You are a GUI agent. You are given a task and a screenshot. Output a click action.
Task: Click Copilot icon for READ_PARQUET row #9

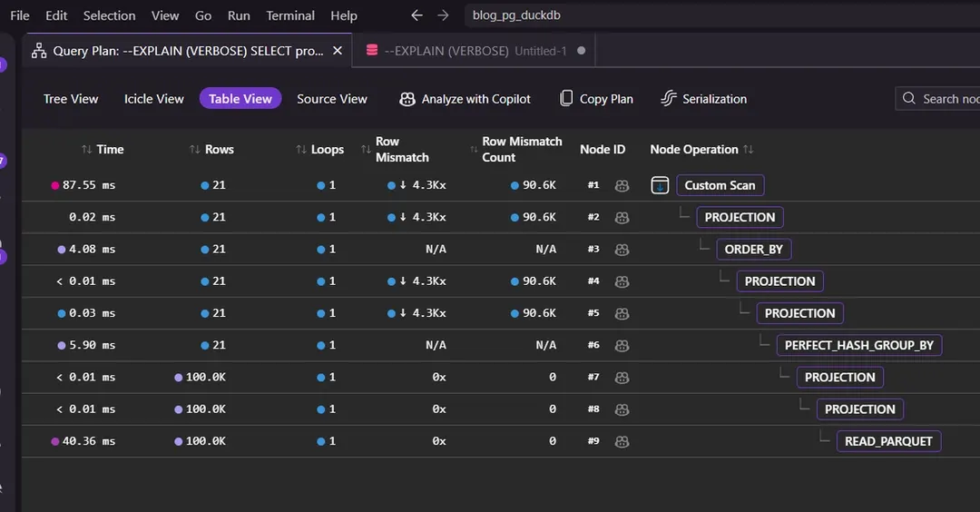[622, 441]
